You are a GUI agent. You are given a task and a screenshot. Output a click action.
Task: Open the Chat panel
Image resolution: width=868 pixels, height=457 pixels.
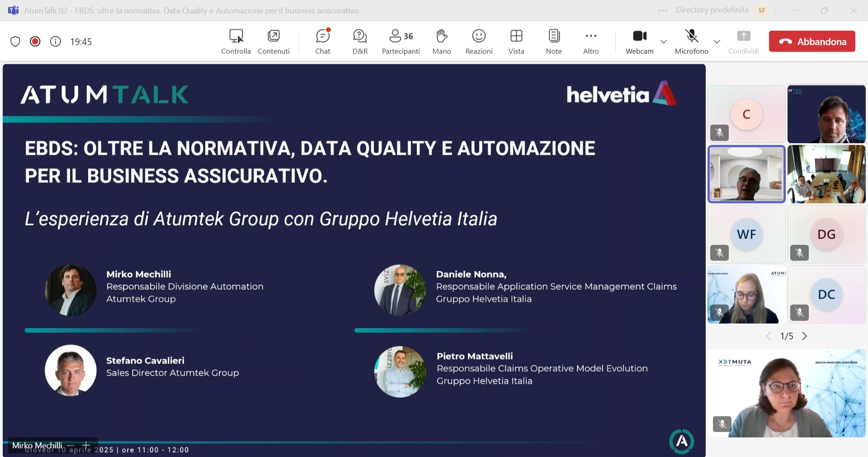[x=322, y=41]
